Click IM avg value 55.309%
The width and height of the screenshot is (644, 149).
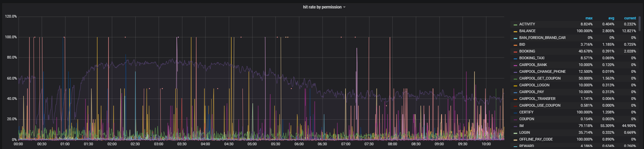pos(607,126)
